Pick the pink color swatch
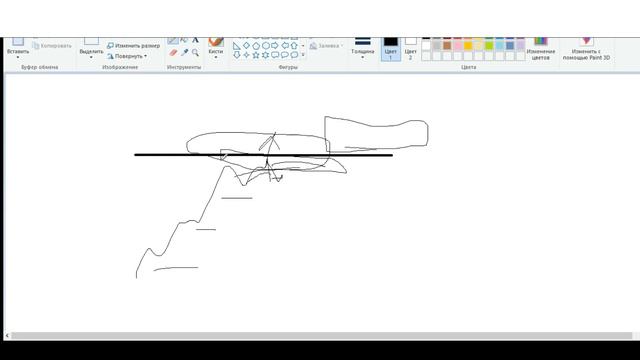The width and height of the screenshot is (640, 360). [458, 46]
